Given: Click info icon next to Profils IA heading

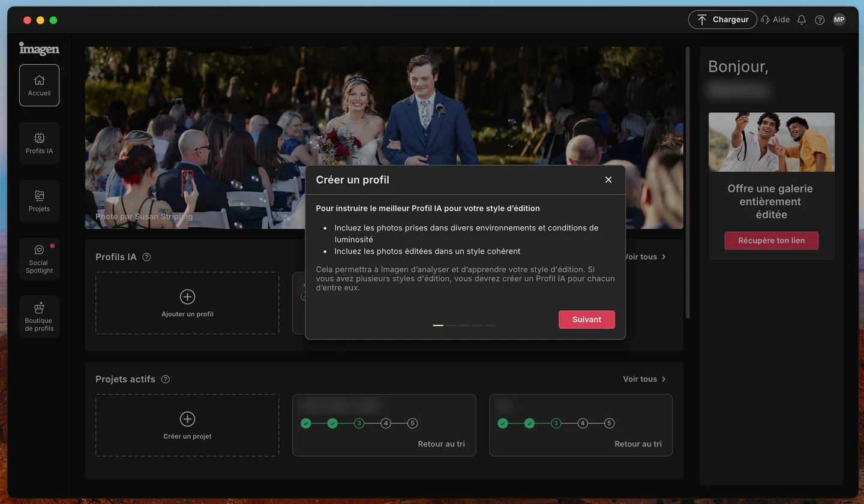Looking at the screenshot, I should coord(146,257).
